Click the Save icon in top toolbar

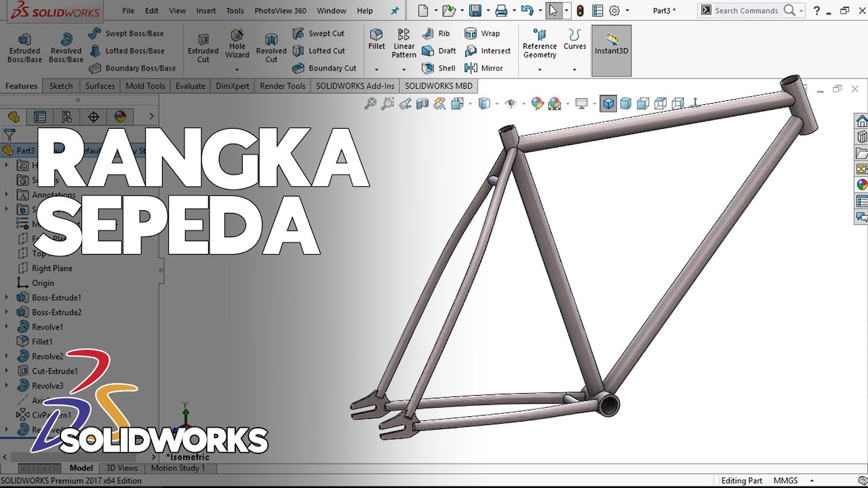[x=475, y=11]
